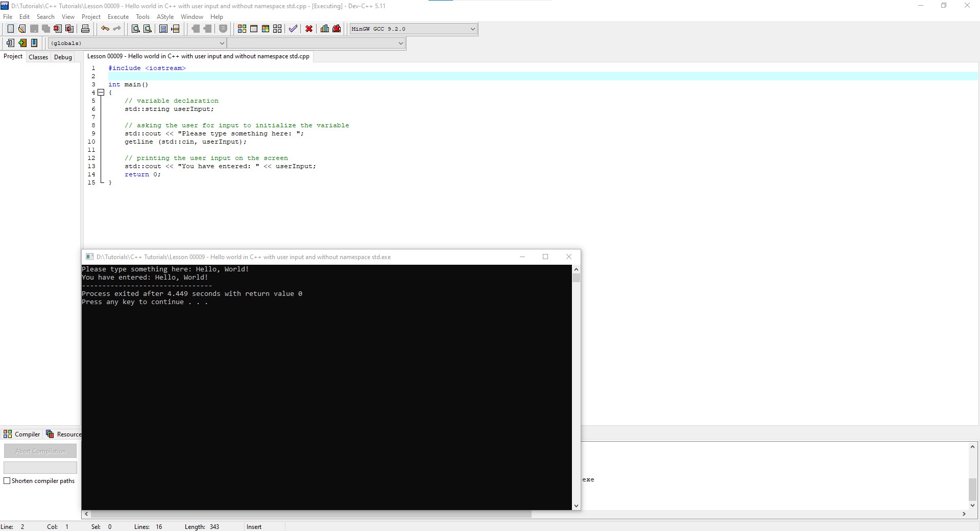Image resolution: width=980 pixels, height=531 pixels.
Task: Open the AStyle menu
Action: [165, 17]
